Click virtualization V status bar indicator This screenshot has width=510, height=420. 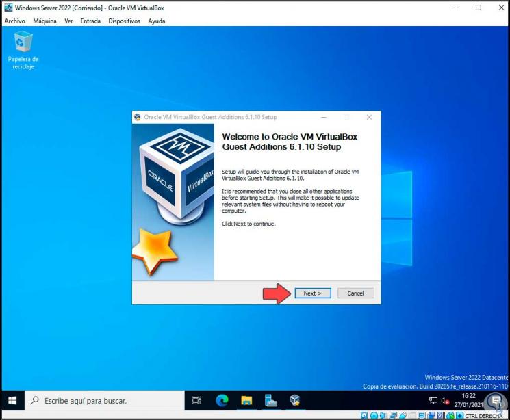click(440, 415)
